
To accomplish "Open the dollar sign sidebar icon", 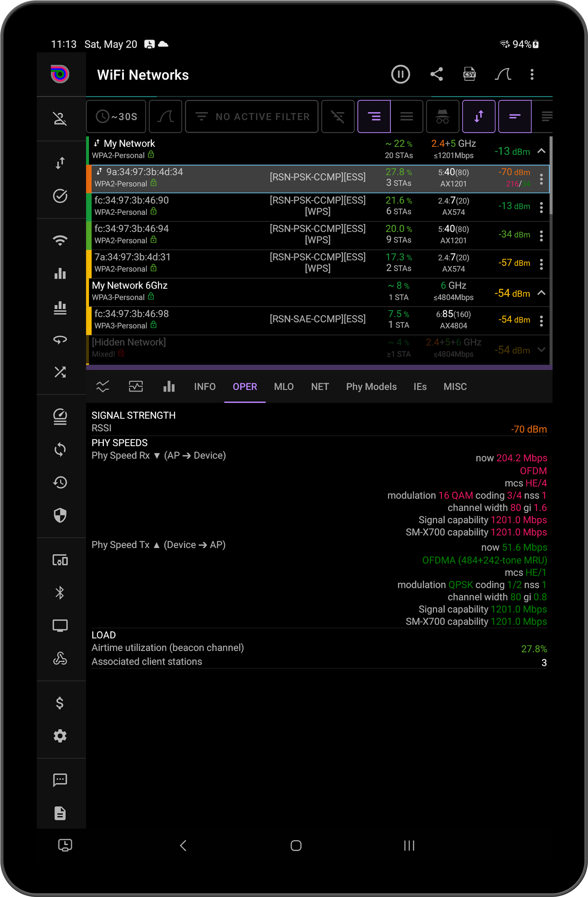I will tap(60, 703).
